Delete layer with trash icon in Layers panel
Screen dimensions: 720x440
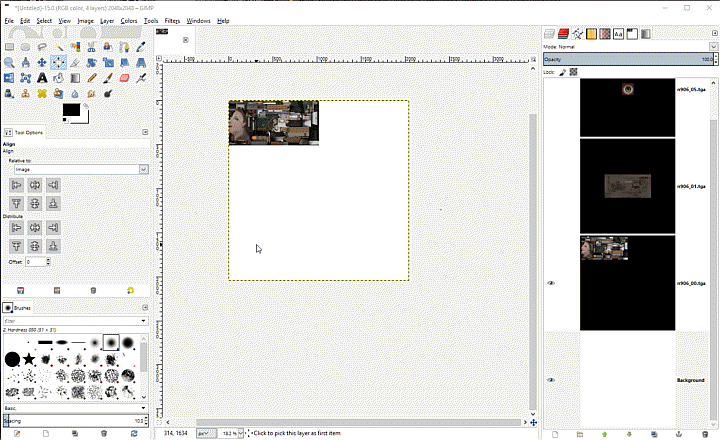pyautogui.click(x=705, y=434)
